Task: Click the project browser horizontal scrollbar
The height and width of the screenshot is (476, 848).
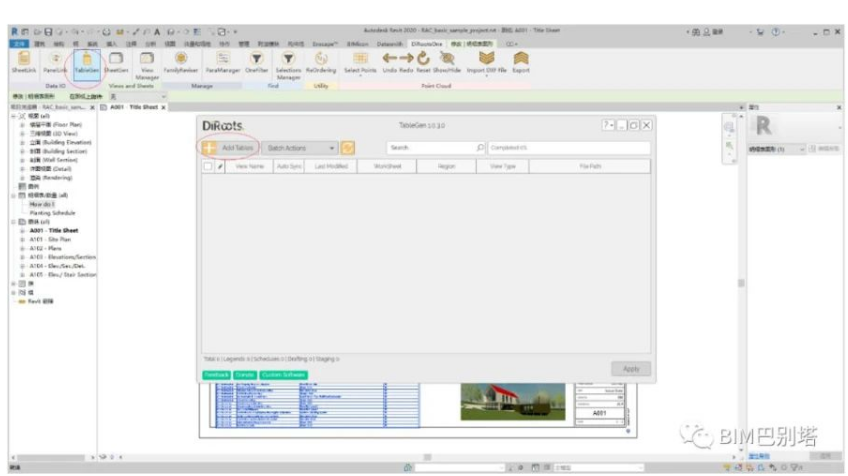Action: 52,458
